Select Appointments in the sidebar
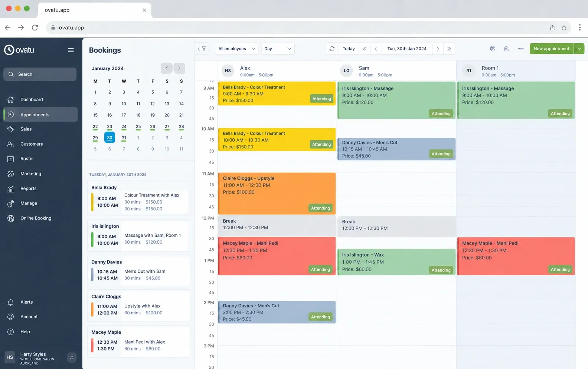Viewport: 588px width, 369px height. point(40,114)
